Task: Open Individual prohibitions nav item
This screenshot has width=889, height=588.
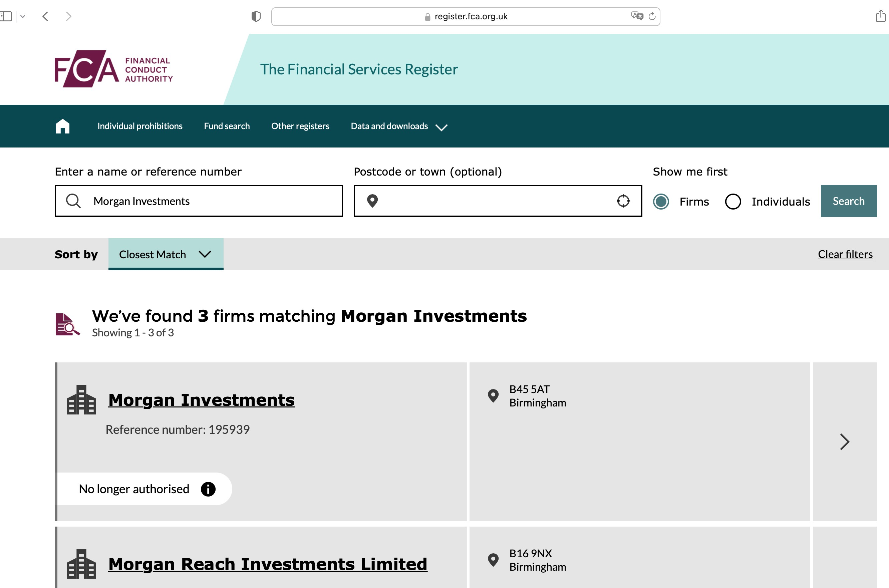Action: (x=140, y=126)
